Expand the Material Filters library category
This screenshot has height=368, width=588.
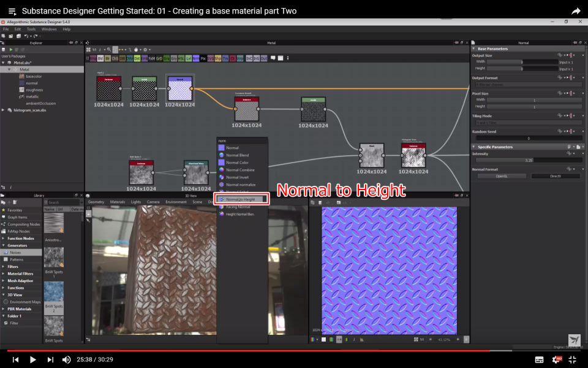tap(4, 274)
